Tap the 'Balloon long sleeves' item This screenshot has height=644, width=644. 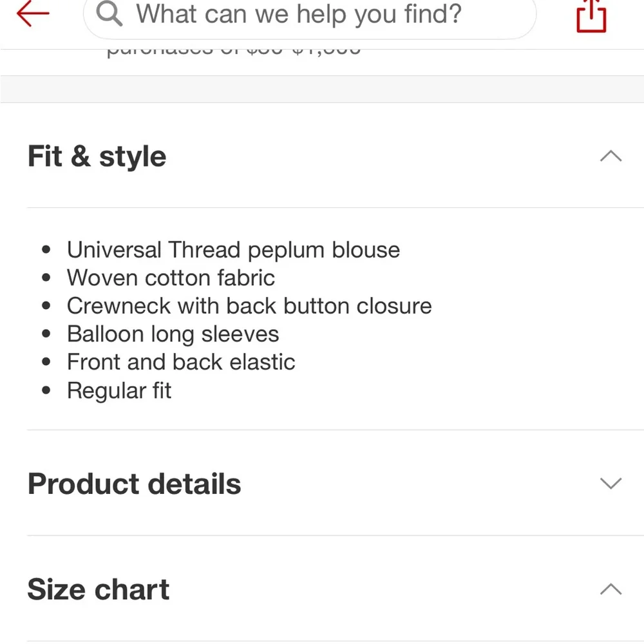coord(173,334)
